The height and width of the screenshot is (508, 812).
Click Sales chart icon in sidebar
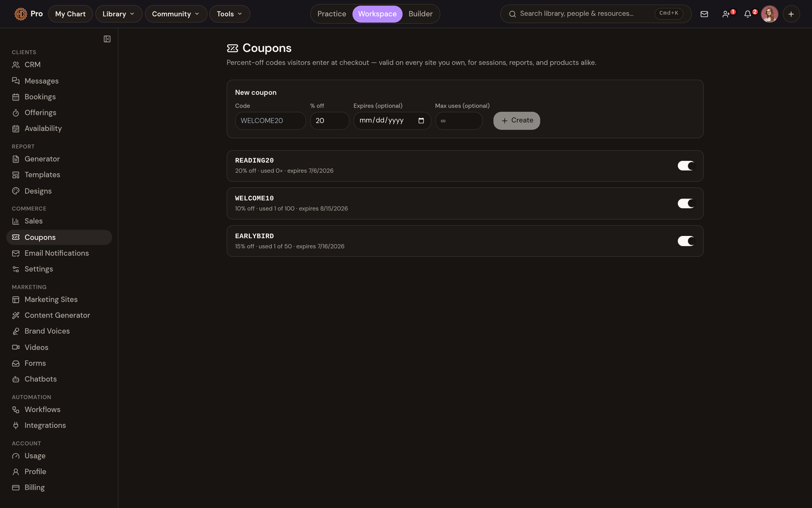click(16, 221)
